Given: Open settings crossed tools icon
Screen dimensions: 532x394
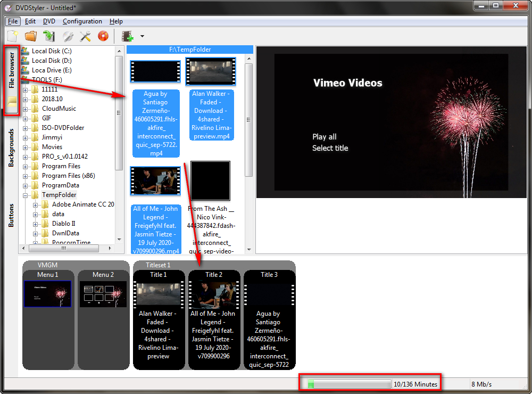Looking at the screenshot, I should click(85, 36).
